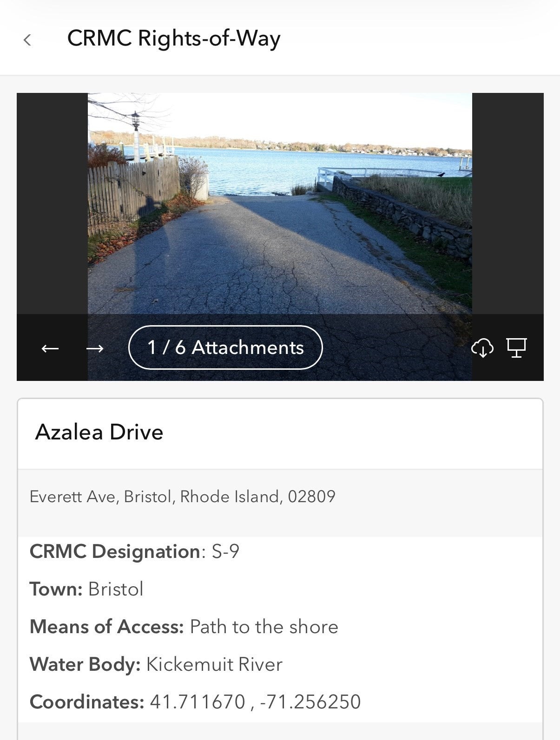This screenshot has height=740, width=560.
Task: Tap the Town: Bristol field
Action: [86, 589]
